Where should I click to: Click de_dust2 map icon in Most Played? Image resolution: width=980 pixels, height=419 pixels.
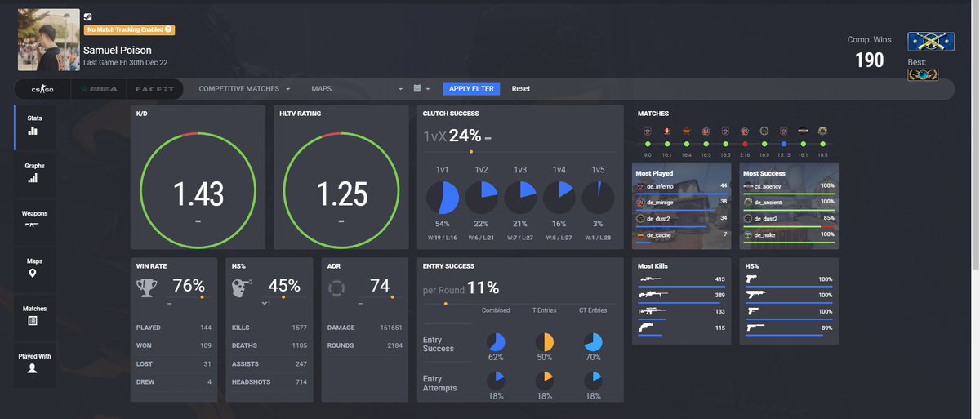point(640,219)
